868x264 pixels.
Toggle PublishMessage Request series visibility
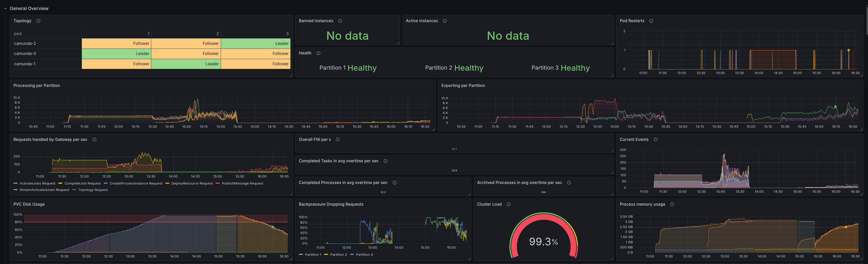coord(242,183)
